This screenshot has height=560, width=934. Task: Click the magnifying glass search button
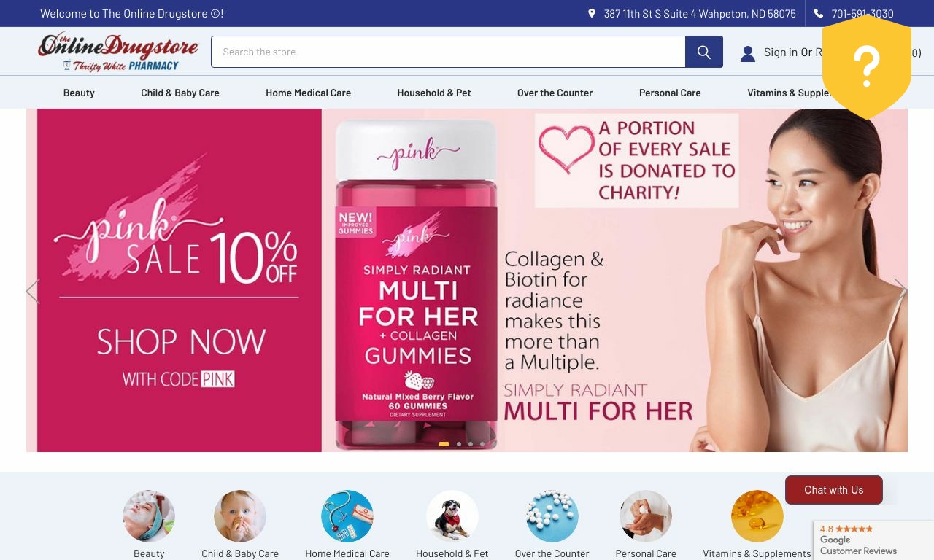(703, 52)
